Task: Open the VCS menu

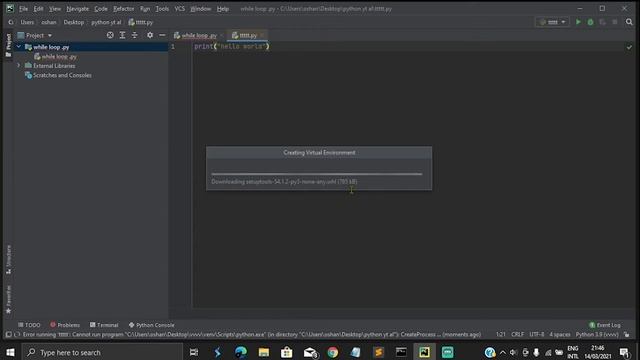Action: pos(180,9)
